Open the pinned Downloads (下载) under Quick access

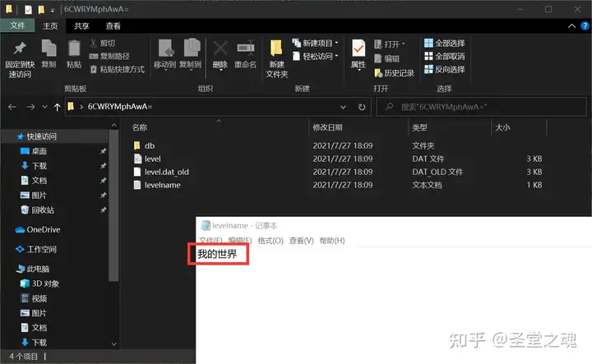coord(39,166)
